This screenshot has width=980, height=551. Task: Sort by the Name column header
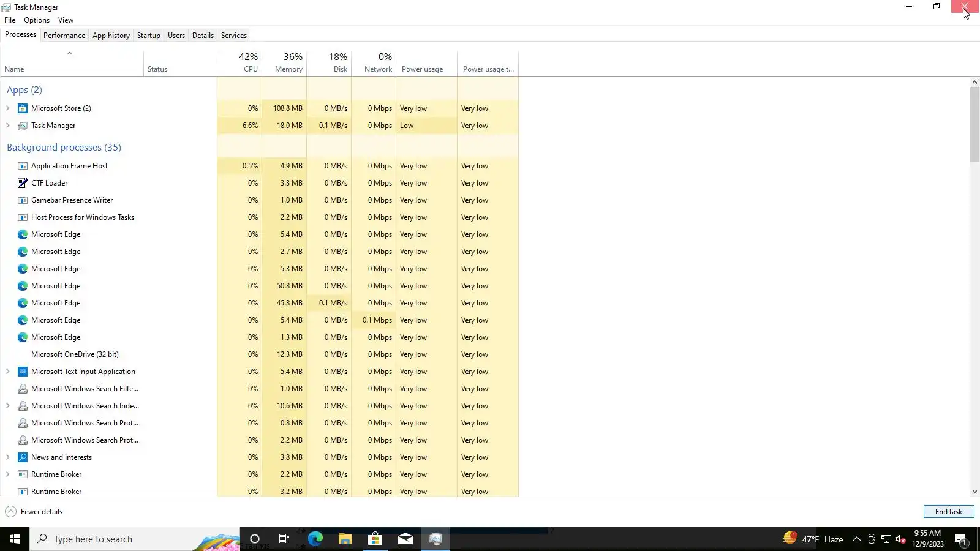pyautogui.click(x=72, y=62)
